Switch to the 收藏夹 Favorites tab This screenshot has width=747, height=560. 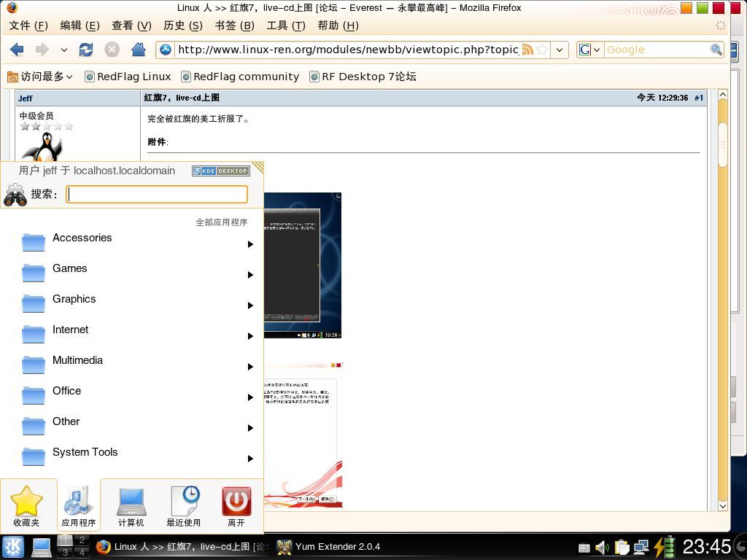26,506
